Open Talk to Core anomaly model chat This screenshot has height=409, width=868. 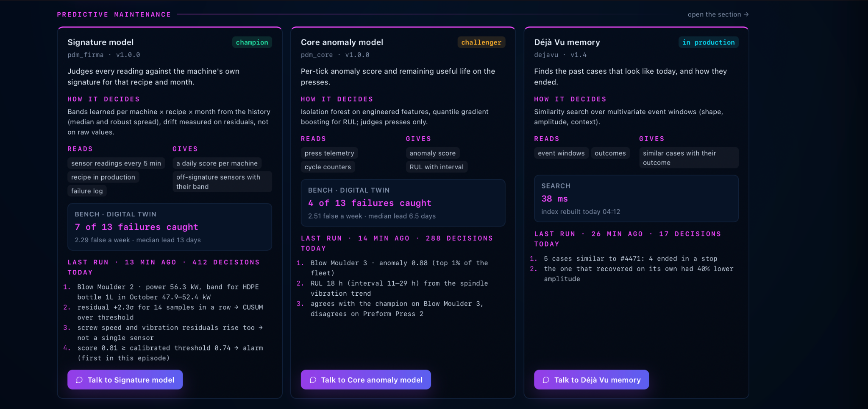pos(366,380)
